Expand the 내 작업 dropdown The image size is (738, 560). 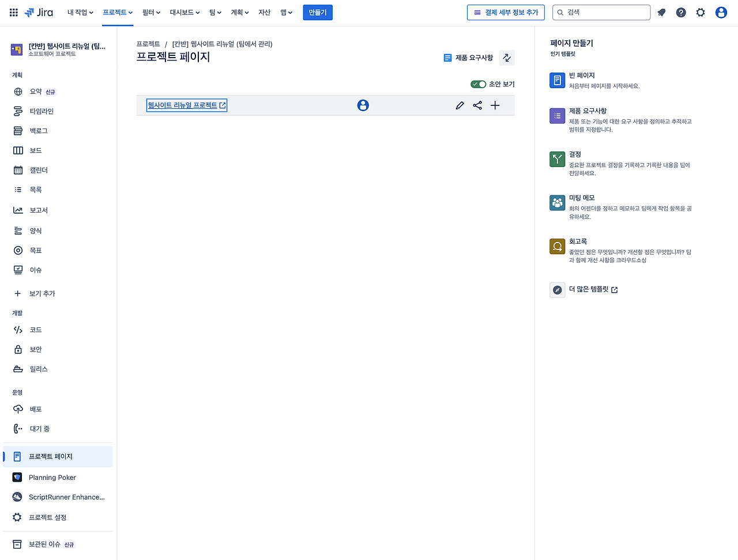(80, 12)
